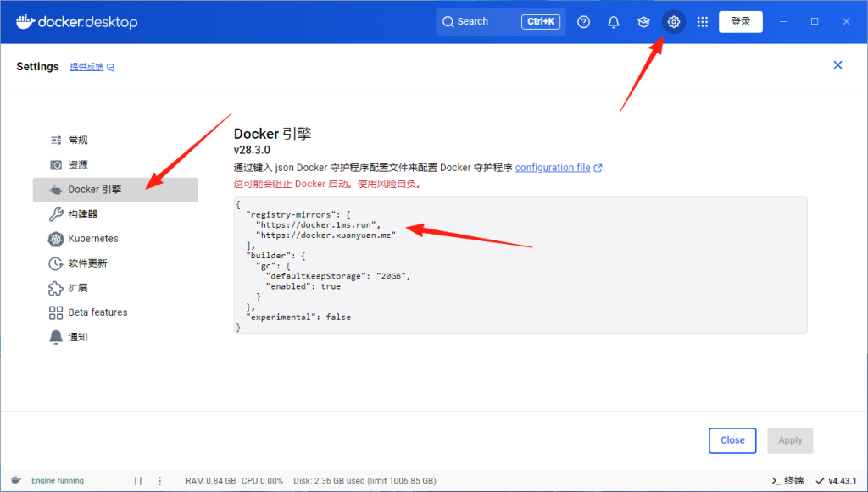The image size is (868, 492).
Task: Open the 终端 (terminal) from the status bar
Action: (792, 480)
